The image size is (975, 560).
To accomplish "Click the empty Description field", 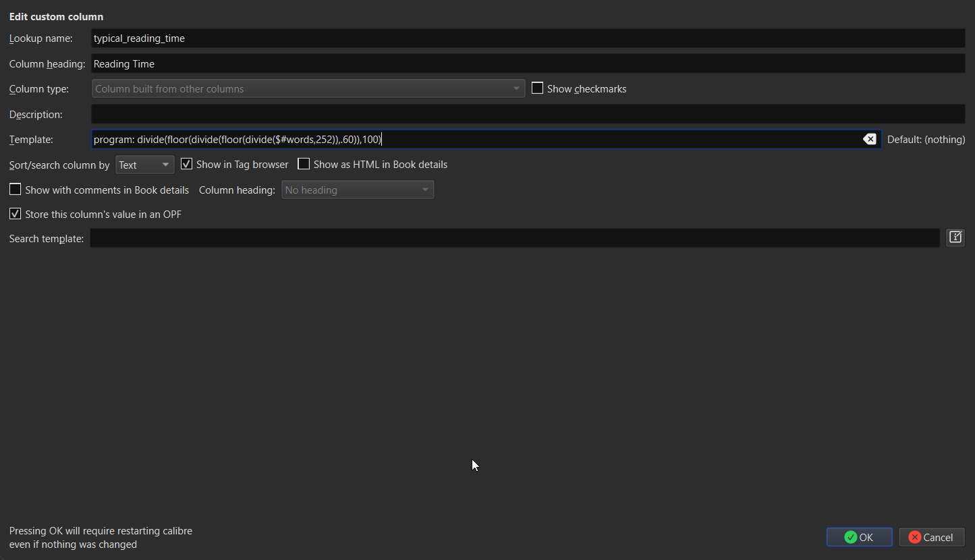I will pyautogui.click(x=528, y=115).
